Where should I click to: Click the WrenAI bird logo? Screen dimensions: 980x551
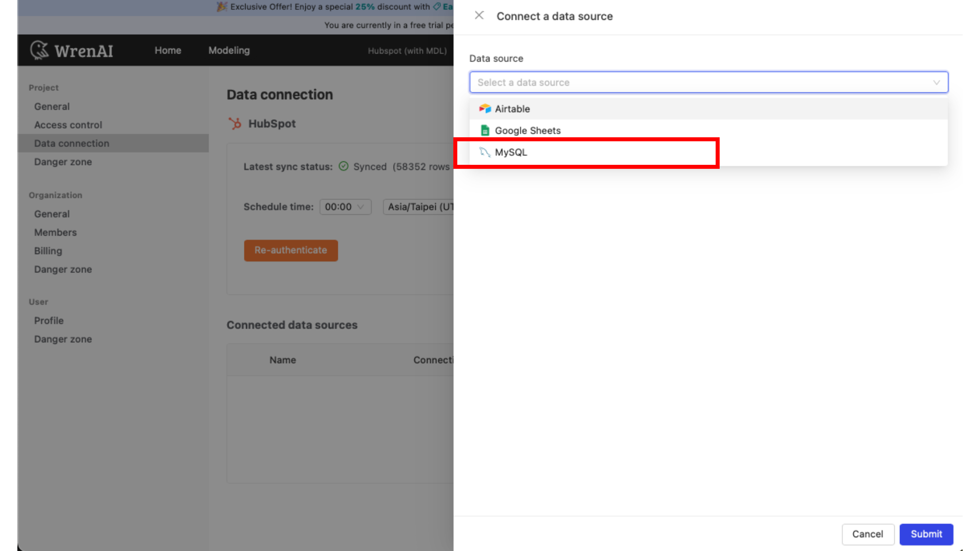coord(39,50)
